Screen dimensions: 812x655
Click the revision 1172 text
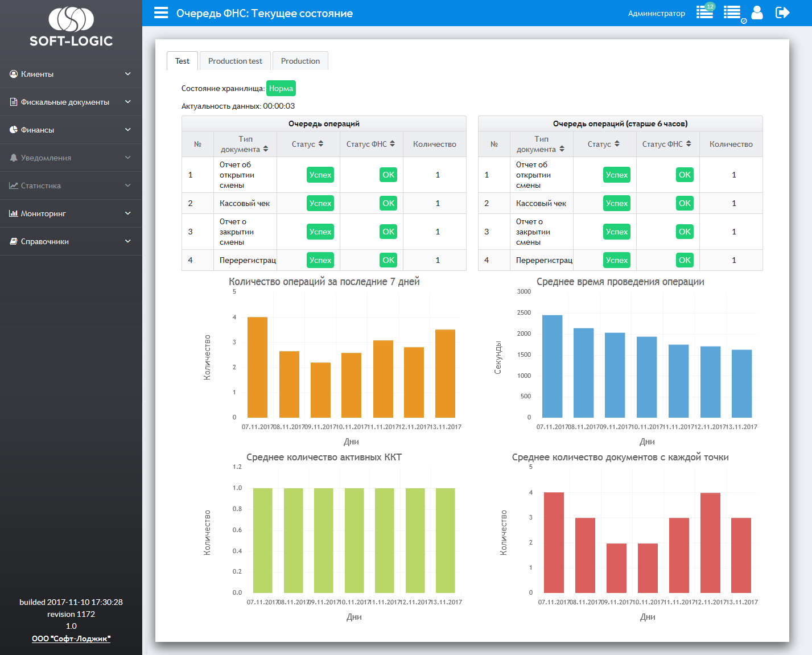click(x=71, y=614)
